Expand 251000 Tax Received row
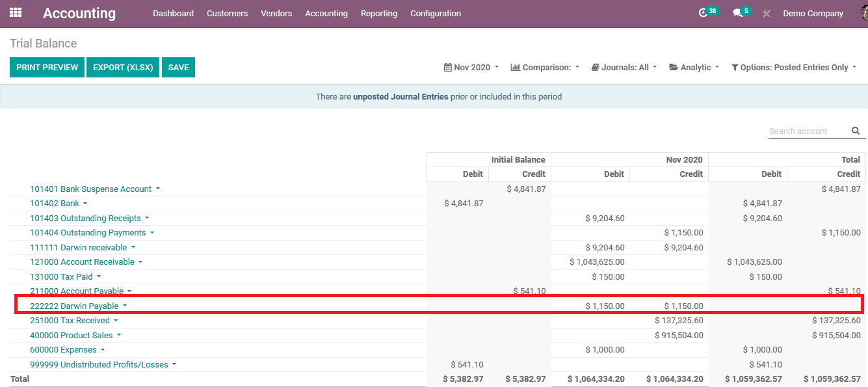The height and width of the screenshot is (387, 868). click(74, 321)
